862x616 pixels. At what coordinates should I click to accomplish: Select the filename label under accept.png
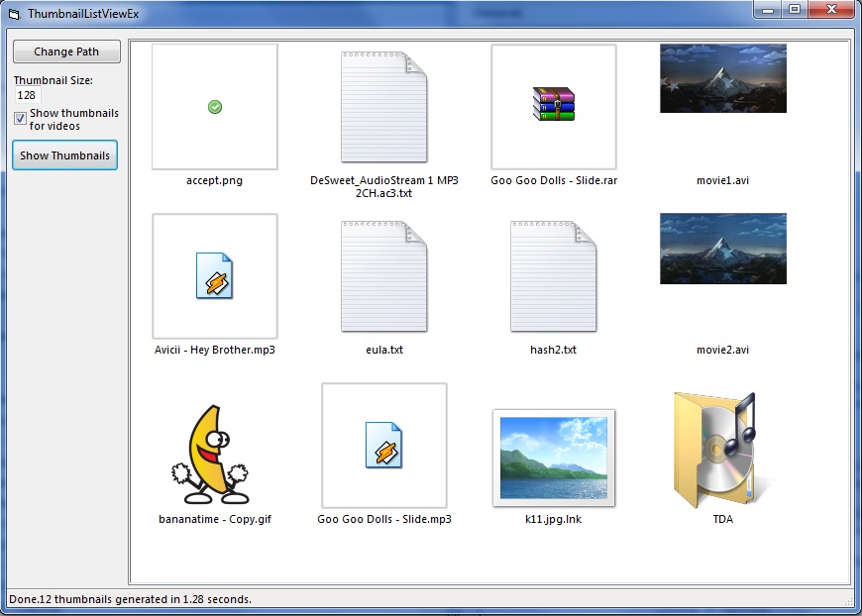pyautogui.click(x=213, y=180)
